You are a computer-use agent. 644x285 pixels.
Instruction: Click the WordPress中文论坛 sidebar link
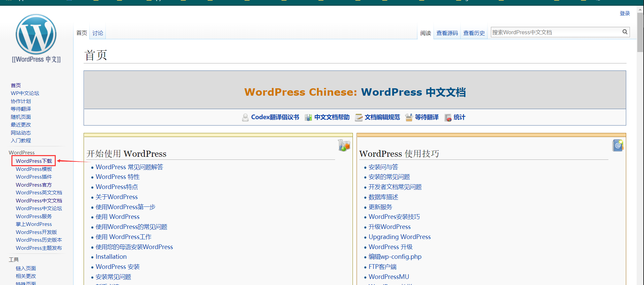pos(39,208)
